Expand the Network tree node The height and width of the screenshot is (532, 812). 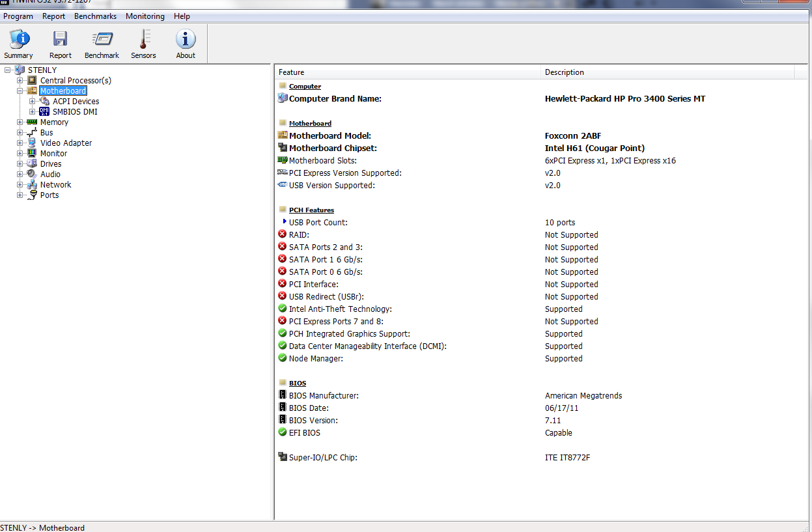tap(20, 184)
